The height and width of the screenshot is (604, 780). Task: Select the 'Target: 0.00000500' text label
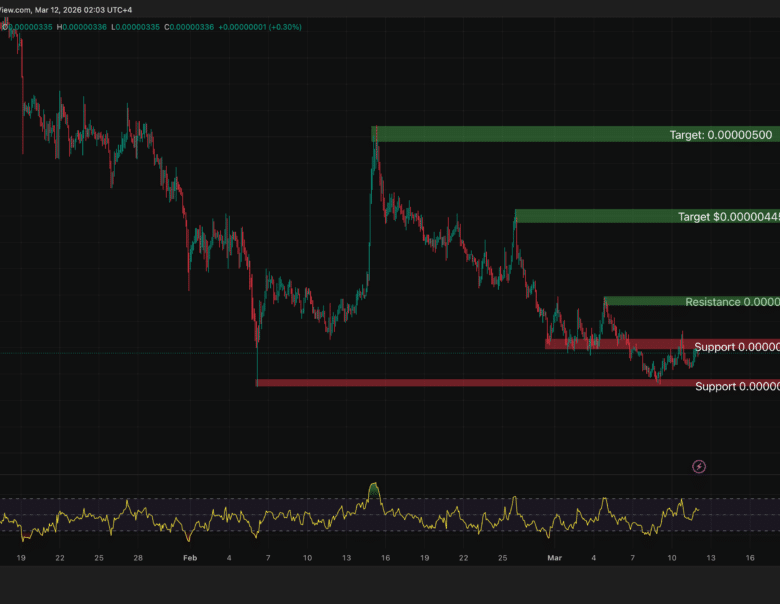720,134
